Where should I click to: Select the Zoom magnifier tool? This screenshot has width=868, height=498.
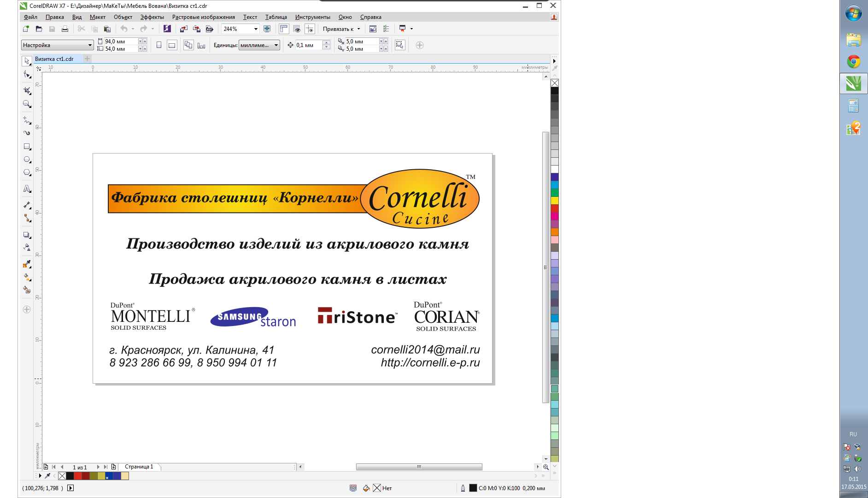[x=27, y=104]
